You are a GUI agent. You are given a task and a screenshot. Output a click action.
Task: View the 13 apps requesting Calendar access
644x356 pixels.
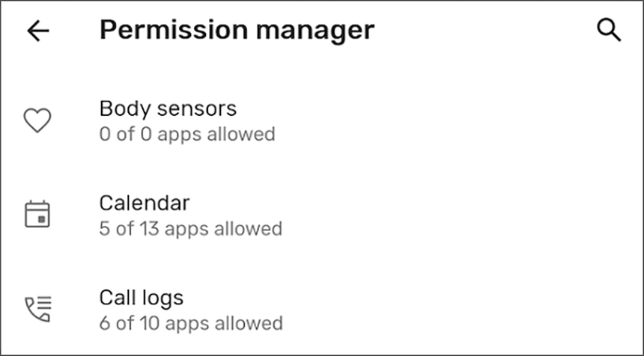click(x=190, y=216)
